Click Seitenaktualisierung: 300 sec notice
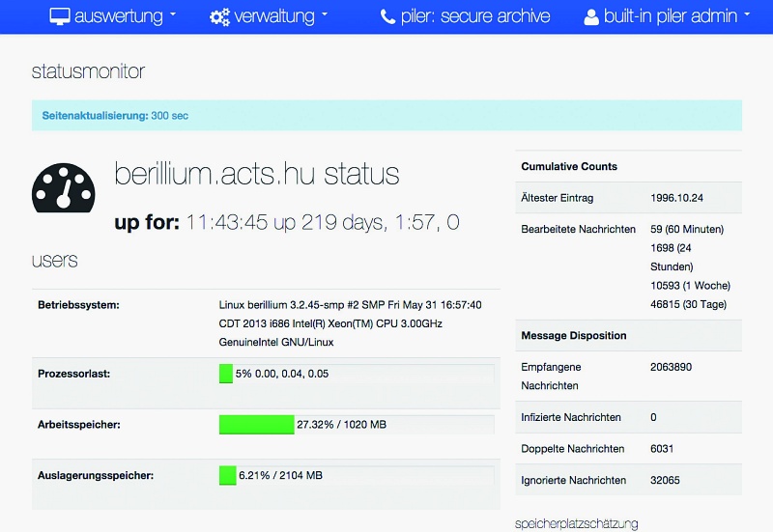This screenshot has width=773, height=532. (x=386, y=115)
